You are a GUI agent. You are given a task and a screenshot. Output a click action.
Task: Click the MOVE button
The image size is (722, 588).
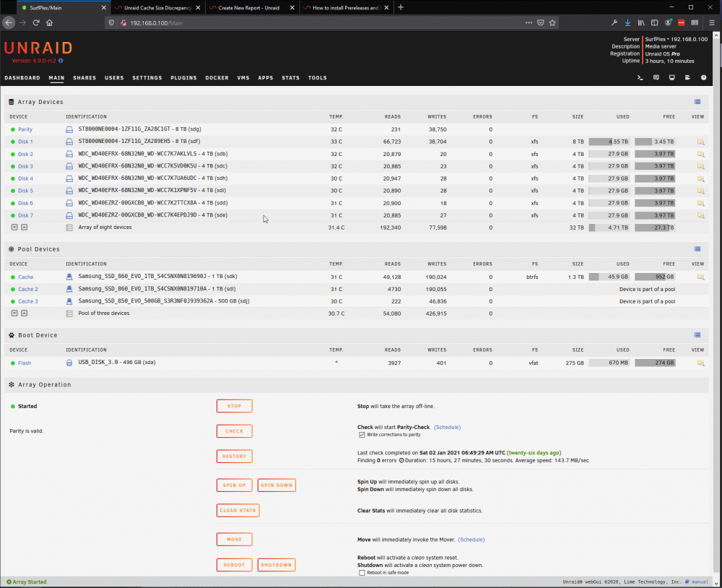pos(235,539)
